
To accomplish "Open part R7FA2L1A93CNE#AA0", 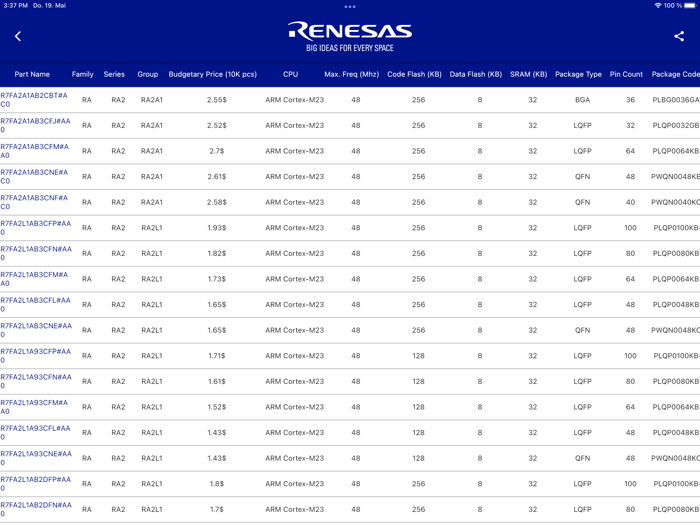I will click(x=36, y=458).
